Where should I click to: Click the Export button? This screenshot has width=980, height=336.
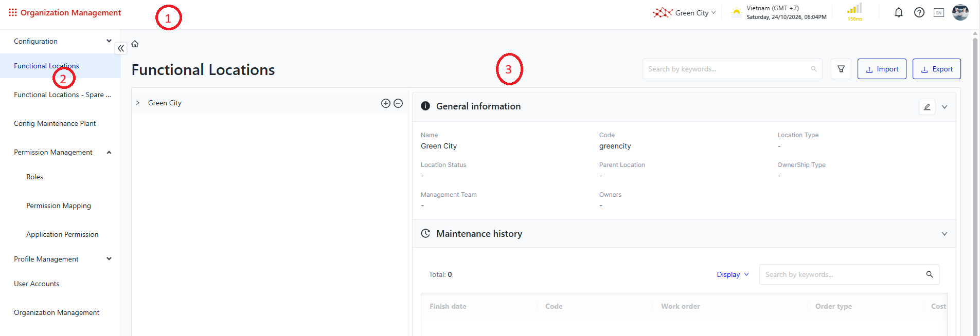click(937, 69)
